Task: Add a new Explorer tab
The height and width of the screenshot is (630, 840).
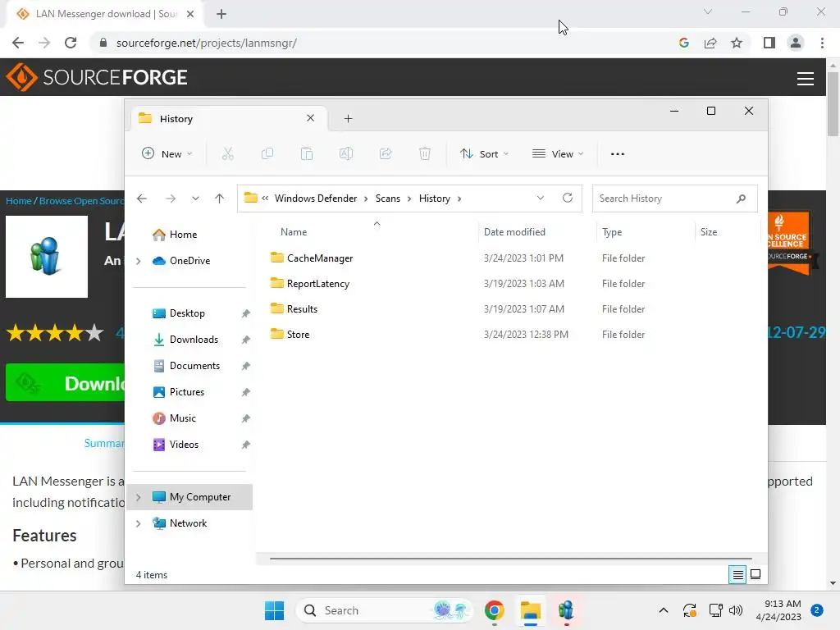Action: 348,118
